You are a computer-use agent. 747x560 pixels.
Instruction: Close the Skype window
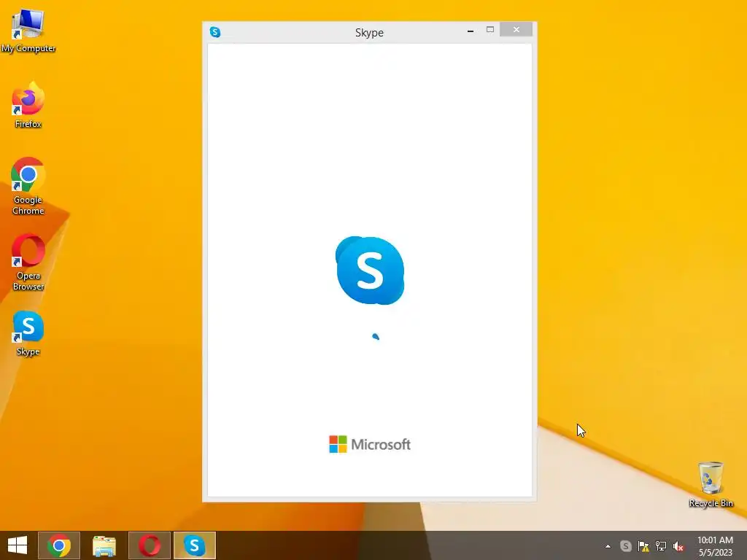516,29
